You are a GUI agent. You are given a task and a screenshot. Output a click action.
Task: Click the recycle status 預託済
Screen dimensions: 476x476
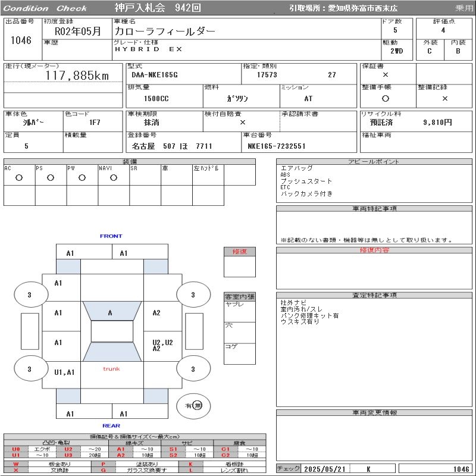[x=381, y=123]
